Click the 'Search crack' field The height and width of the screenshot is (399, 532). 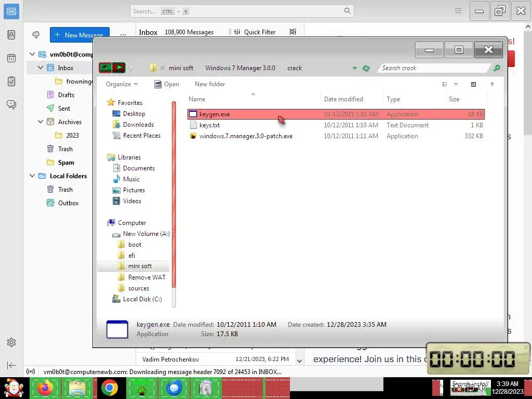(434, 68)
